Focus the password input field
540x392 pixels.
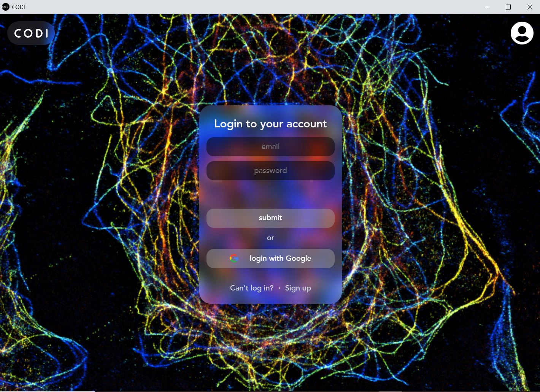270,171
